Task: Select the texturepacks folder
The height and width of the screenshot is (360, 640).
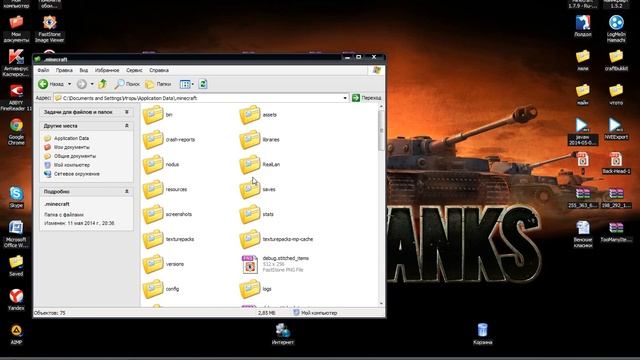Action: click(169, 239)
